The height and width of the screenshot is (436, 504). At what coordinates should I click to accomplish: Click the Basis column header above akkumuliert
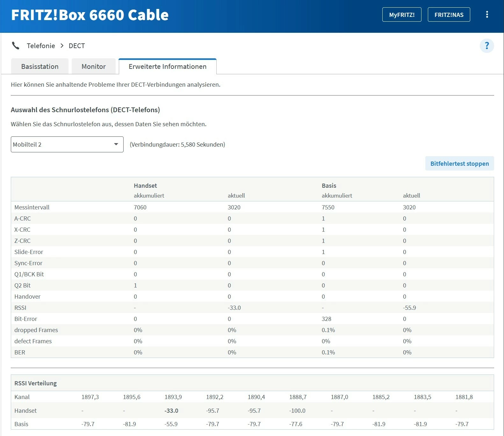point(329,185)
